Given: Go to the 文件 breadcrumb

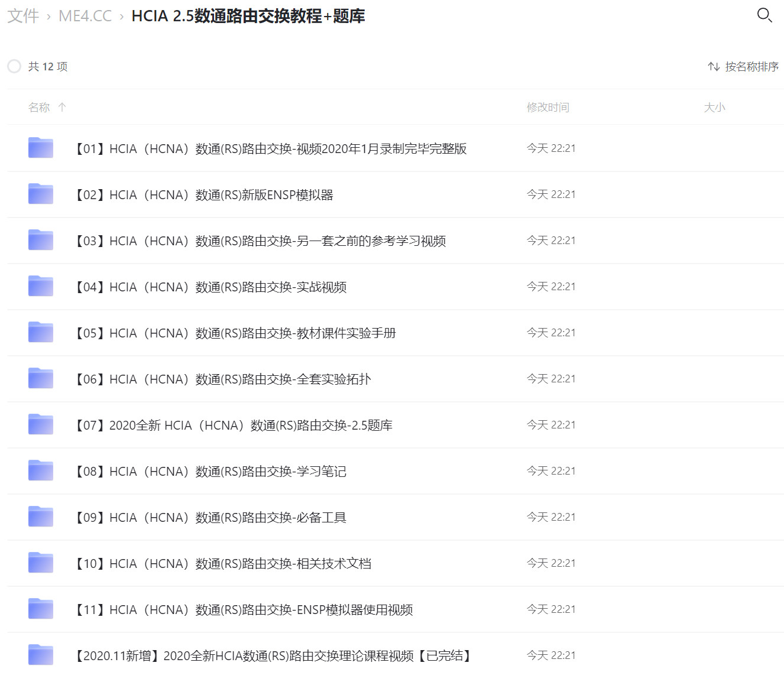Looking at the screenshot, I should click(x=23, y=16).
